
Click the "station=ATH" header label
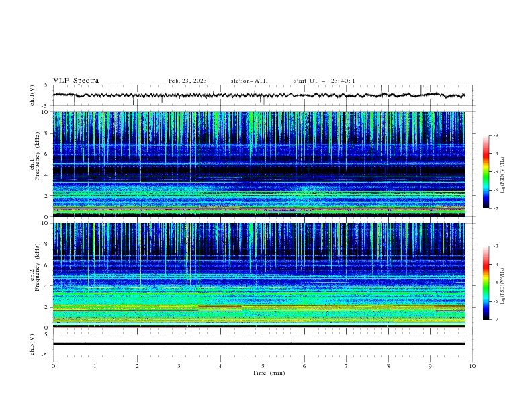pos(249,81)
